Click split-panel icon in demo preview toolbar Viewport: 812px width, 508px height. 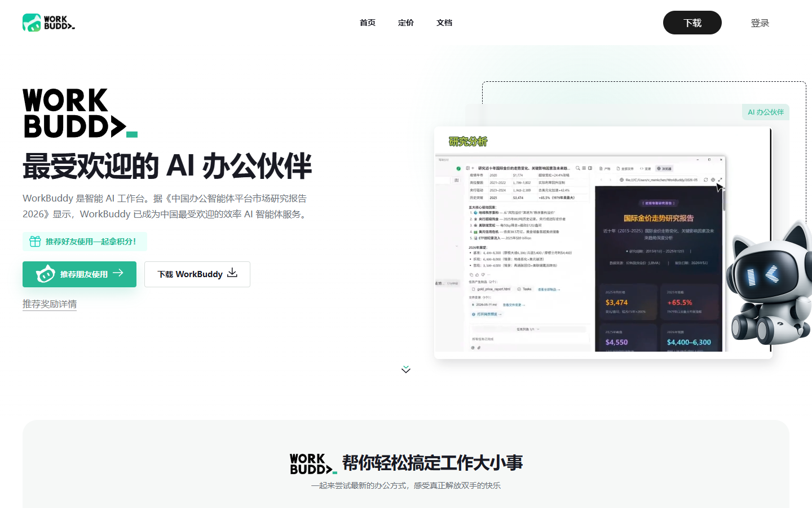point(590,168)
